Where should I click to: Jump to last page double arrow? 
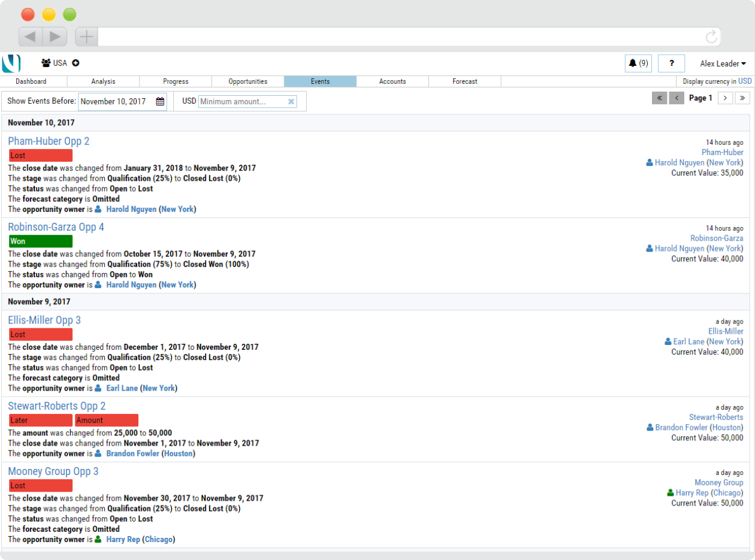742,98
